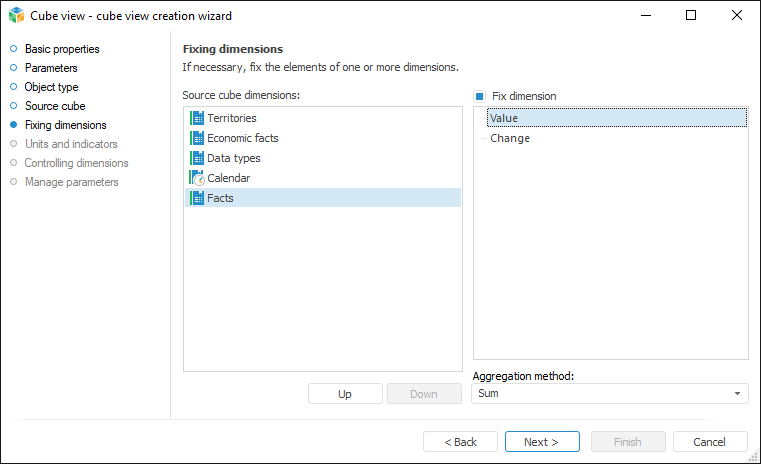Screen dimensions: 761x464
Task: Maximize the wizard window
Action: tap(691, 15)
